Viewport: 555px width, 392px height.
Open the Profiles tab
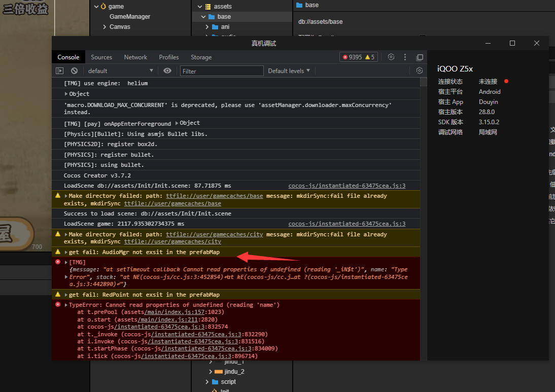169,57
